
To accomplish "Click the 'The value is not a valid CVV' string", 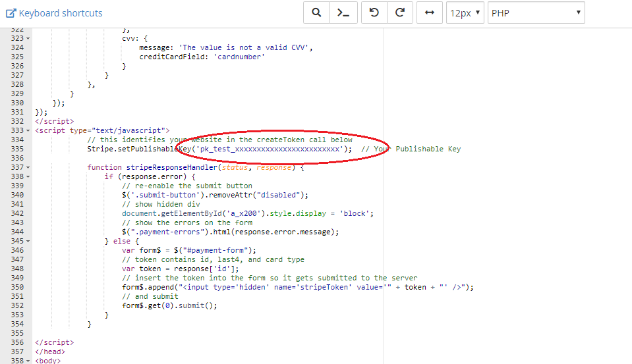I will 244,47.
